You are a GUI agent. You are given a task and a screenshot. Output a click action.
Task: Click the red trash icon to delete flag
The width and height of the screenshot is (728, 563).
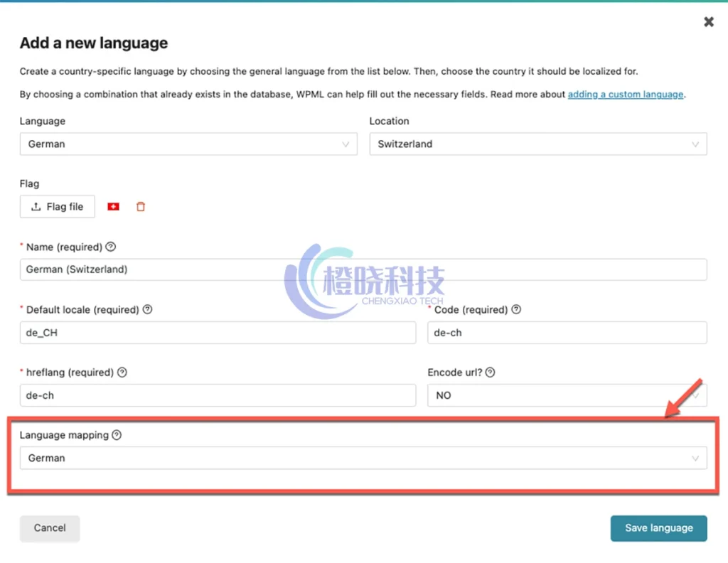coord(141,207)
